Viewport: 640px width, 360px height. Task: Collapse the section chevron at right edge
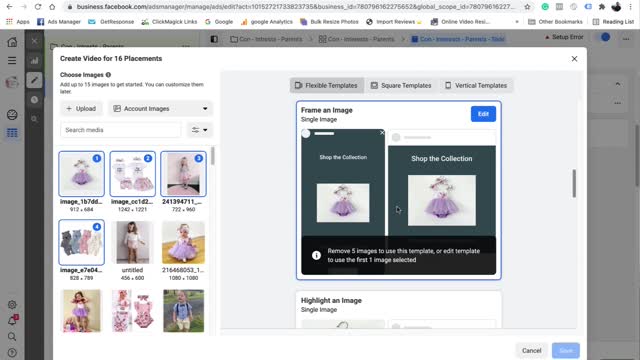point(618,84)
